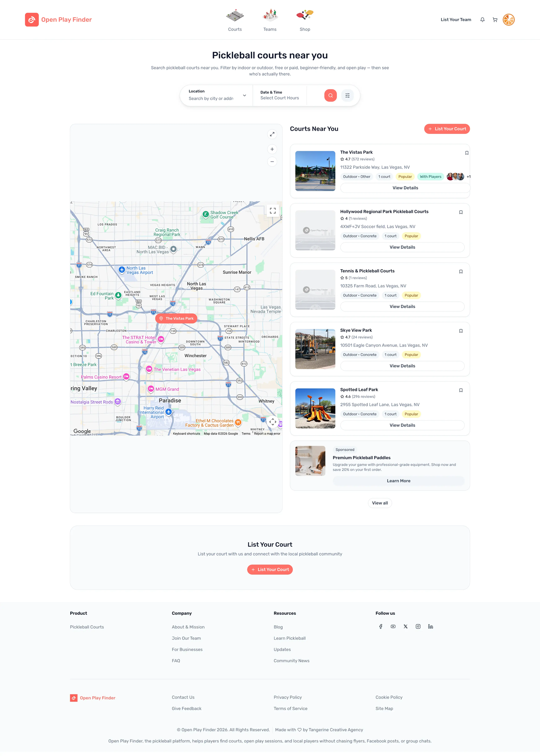
Task: Click the View all button
Action: pos(380,503)
